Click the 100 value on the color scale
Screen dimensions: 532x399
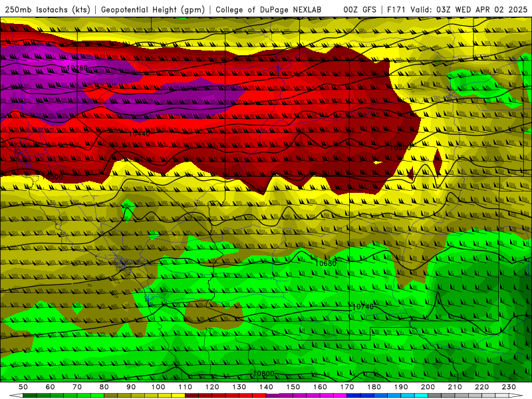[x=158, y=387]
